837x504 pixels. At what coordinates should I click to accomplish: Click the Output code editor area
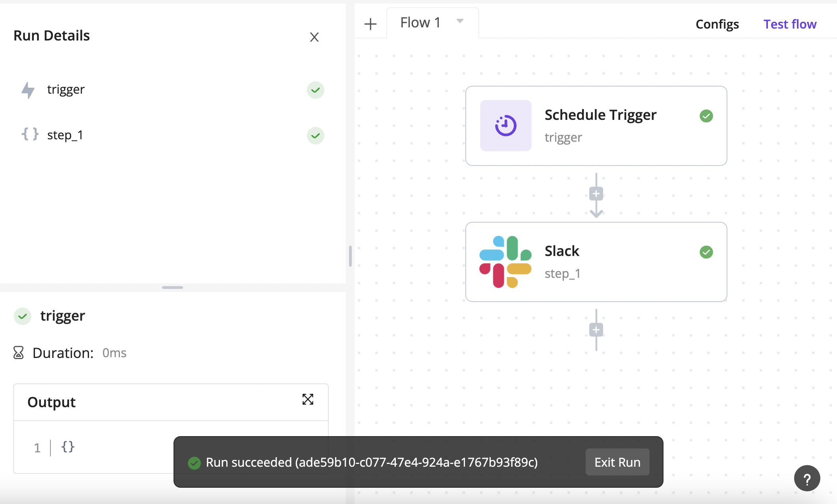pyautogui.click(x=119, y=447)
